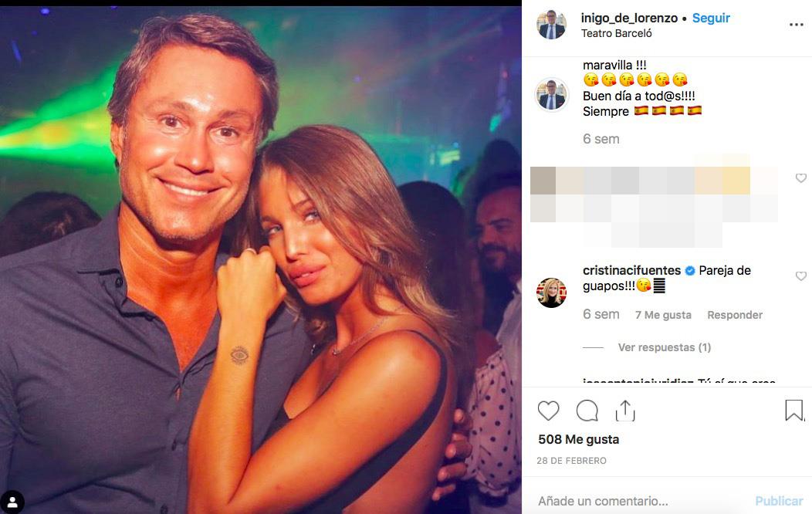The width and height of the screenshot is (812, 514).
Task: Like the post with the heart icon
Action: pos(548,411)
